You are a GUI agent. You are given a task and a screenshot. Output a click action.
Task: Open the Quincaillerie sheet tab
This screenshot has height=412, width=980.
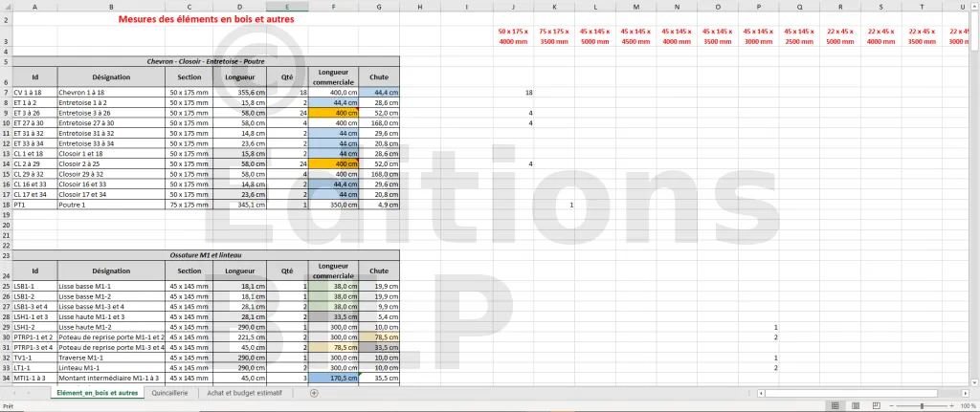pyautogui.click(x=169, y=393)
